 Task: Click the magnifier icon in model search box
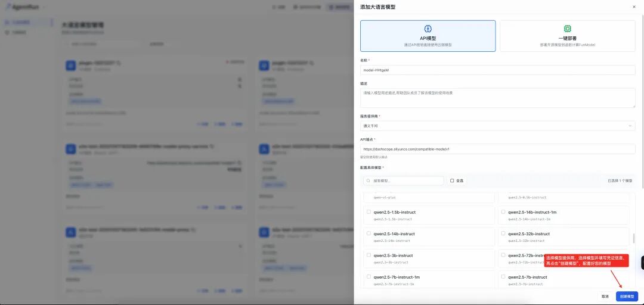[x=368, y=180]
